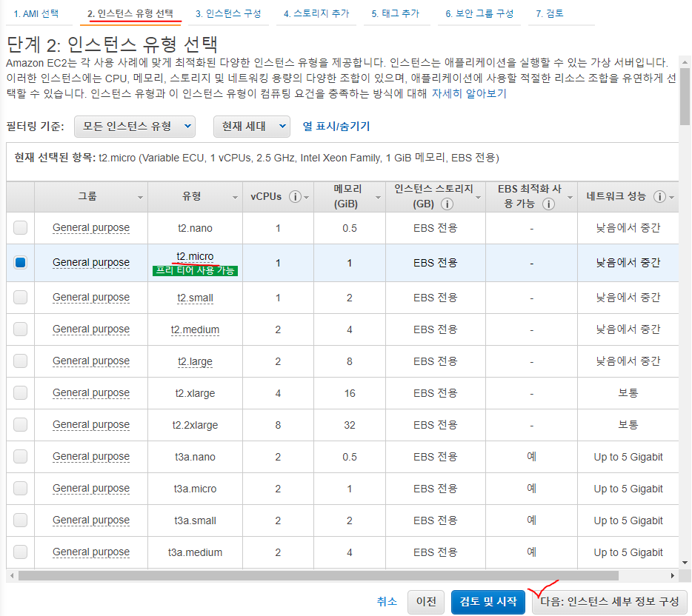Click the t2.large type name

tap(195, 361)
